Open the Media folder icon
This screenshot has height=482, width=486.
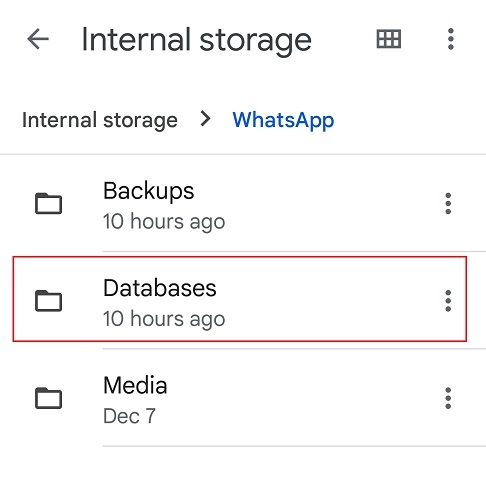click(49, 398)
